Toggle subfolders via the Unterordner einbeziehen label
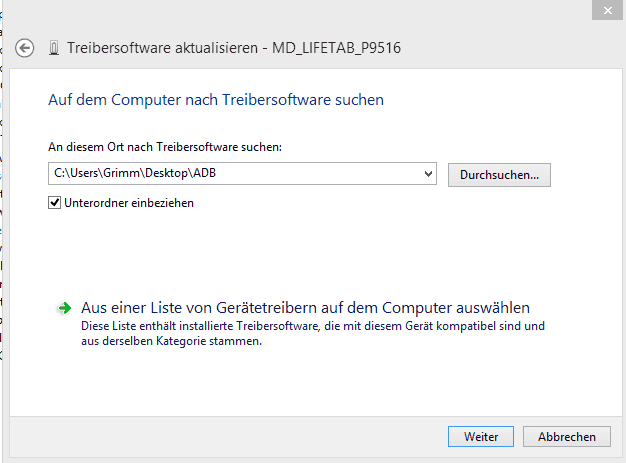626x463 pixels. coord(129,203)
